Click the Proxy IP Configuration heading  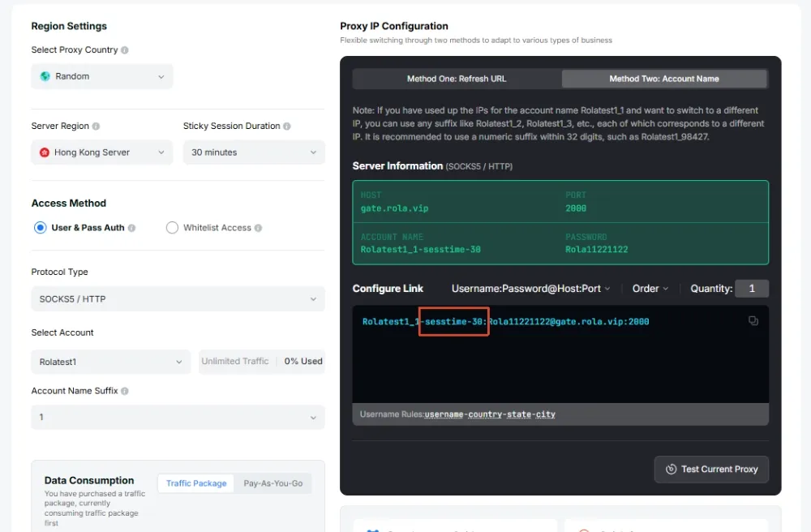[394, 27]
